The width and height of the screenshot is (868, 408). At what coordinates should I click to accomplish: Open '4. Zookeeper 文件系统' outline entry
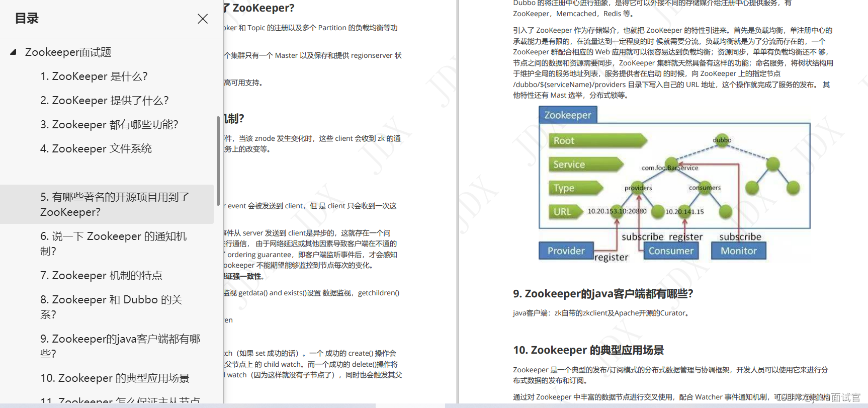click(x=96, y=149)
